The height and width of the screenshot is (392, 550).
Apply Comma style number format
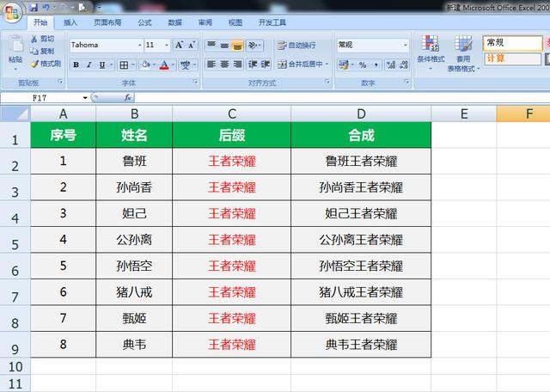(x=376, y=65)
